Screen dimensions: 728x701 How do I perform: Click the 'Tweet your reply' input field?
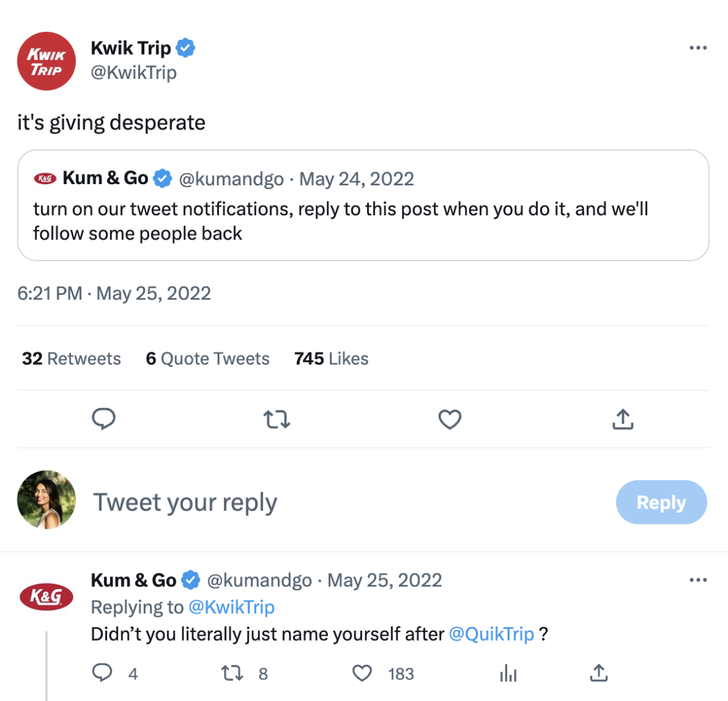point(185,502)
